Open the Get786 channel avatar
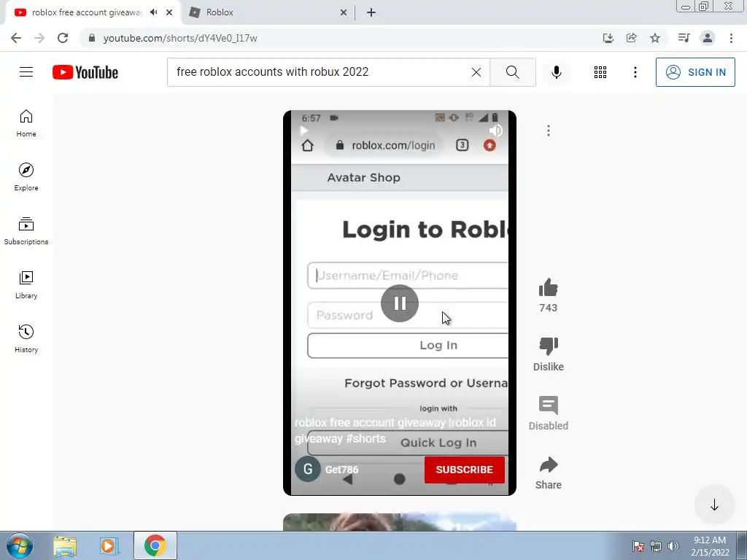 (x=308, y=469)
